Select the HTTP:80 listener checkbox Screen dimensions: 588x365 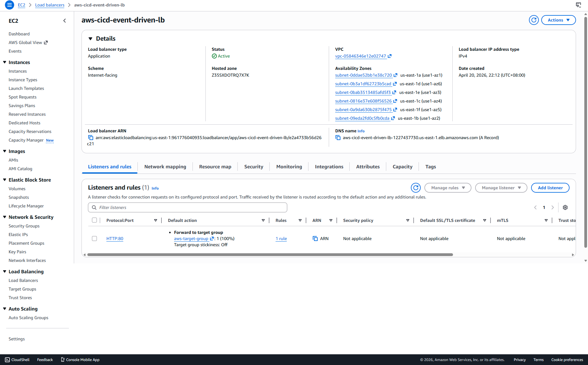[x=94, y=239]
